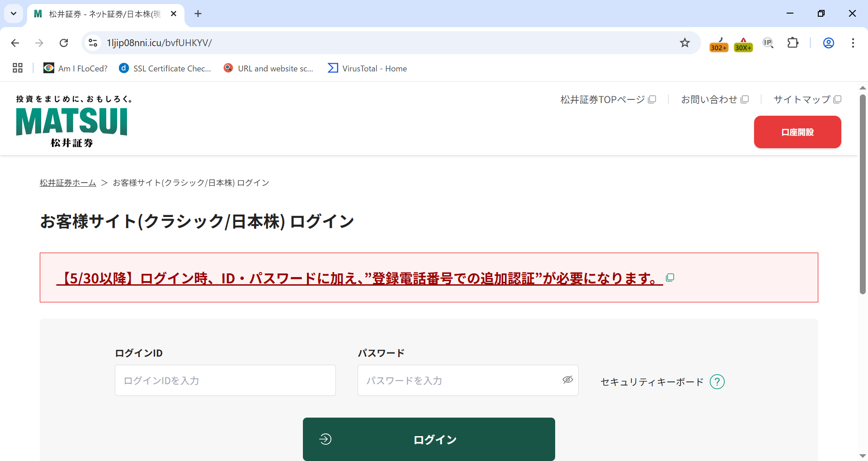Close the 松井証券 tab
This screenshot has width=868, height=461.
pyautogui.click(x=174, y=14)
